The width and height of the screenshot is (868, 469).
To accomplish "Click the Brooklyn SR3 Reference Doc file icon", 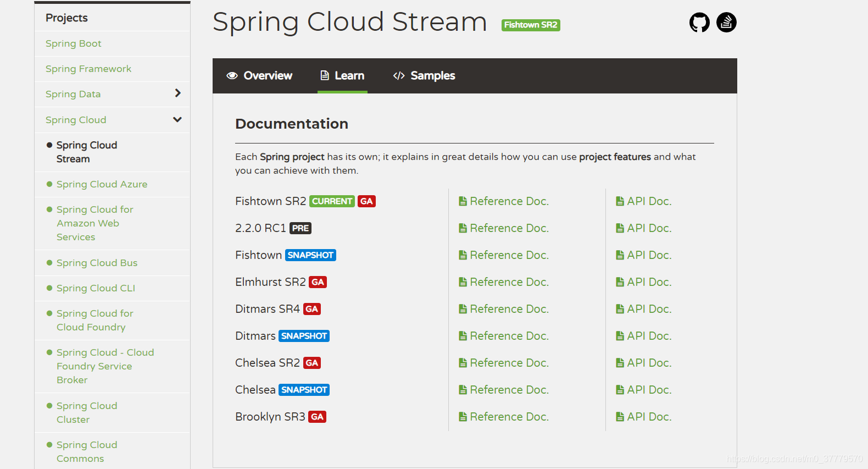I will [463, 417].
